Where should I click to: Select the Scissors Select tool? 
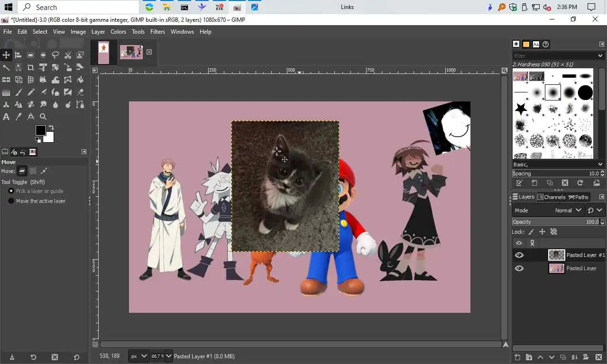coord(68,55)
